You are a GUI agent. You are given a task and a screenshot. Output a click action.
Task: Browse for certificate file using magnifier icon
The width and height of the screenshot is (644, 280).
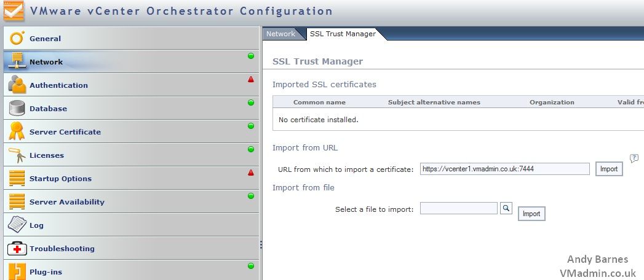coord(506,209)
